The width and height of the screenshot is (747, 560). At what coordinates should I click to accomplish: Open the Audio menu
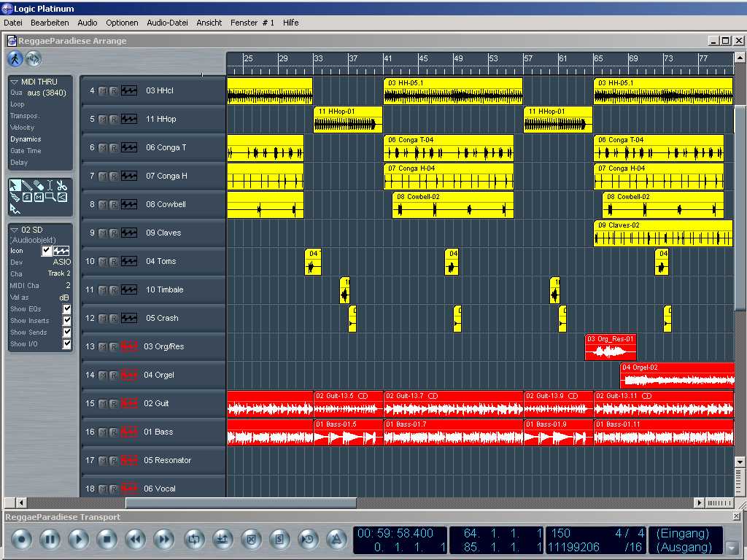88,23
